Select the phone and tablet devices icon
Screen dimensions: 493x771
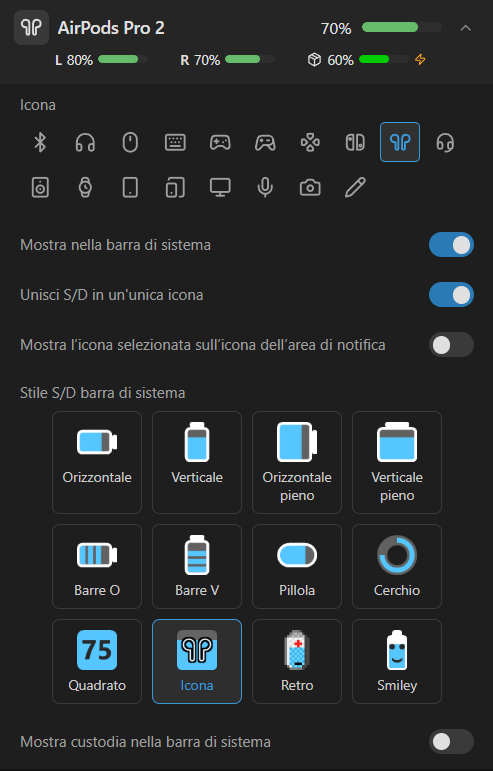tap(175, 187)
